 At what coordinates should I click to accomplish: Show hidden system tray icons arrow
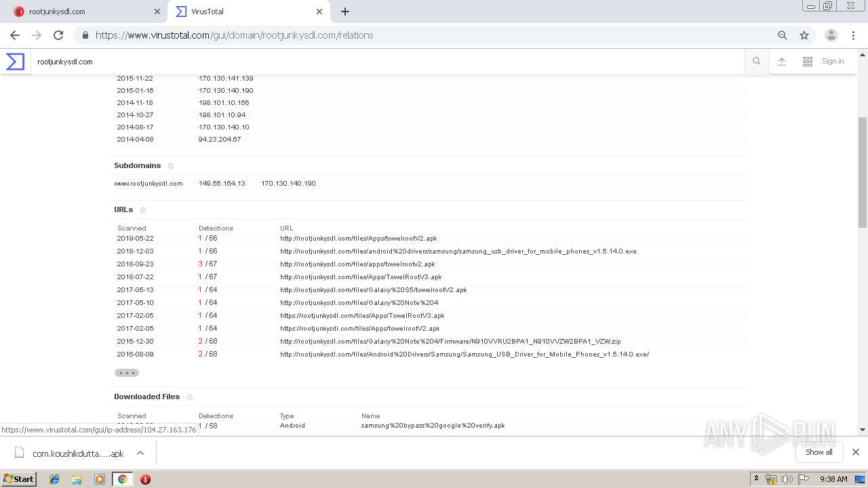[x=757, y=479]
